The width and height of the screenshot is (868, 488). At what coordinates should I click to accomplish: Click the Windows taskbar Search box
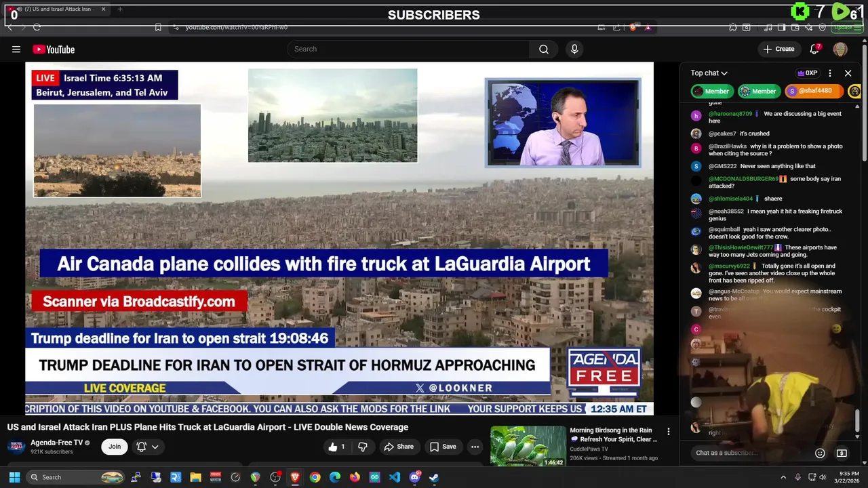pos(76,477)
